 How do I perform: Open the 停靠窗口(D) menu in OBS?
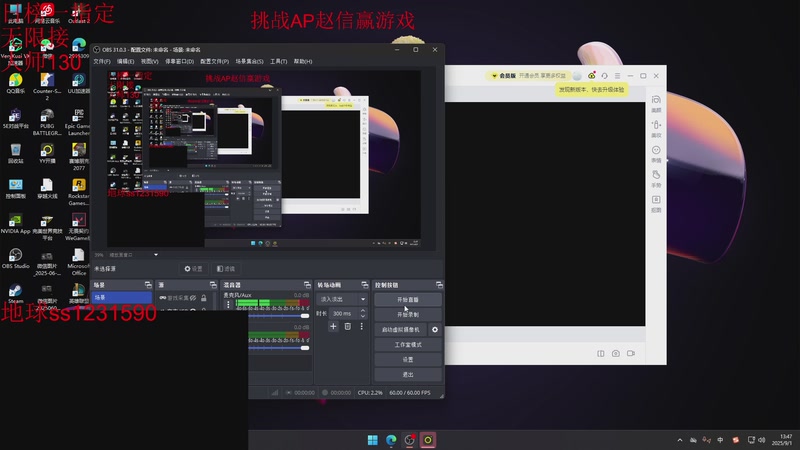[x=179, y=61]
